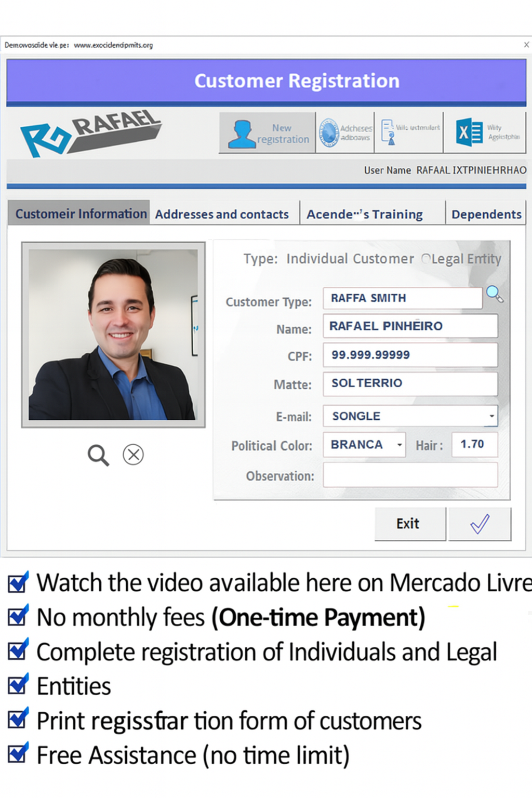Click the customer photo thumbnail
The height and width of the screenshot is (798, 532).
(x=113, y=333)
